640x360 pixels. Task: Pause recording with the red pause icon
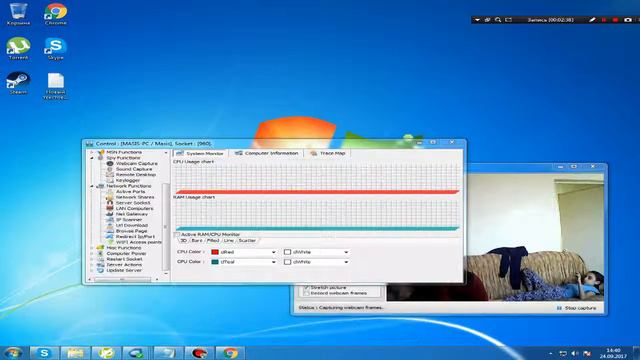[604, 20]
